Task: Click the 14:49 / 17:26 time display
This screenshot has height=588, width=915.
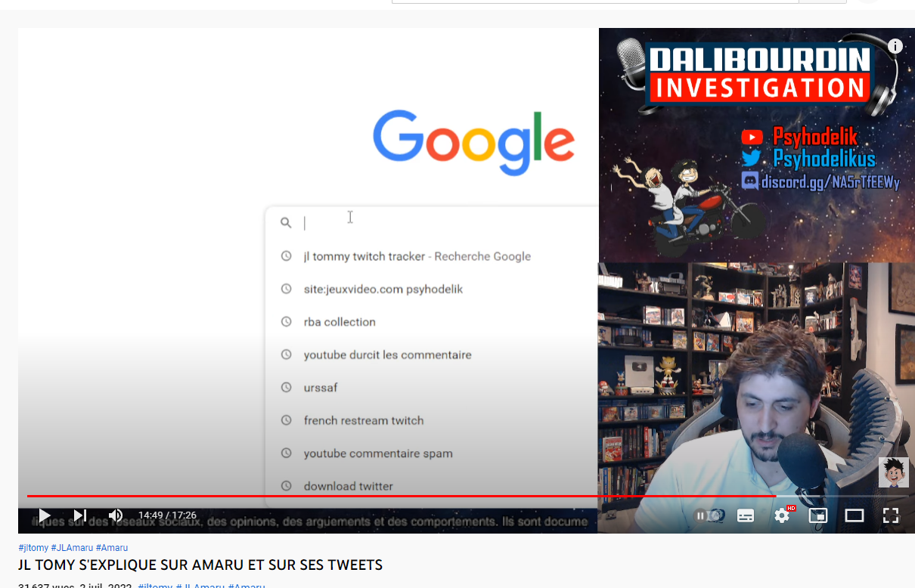Action: pyautogui.click(x=167, y=515)
